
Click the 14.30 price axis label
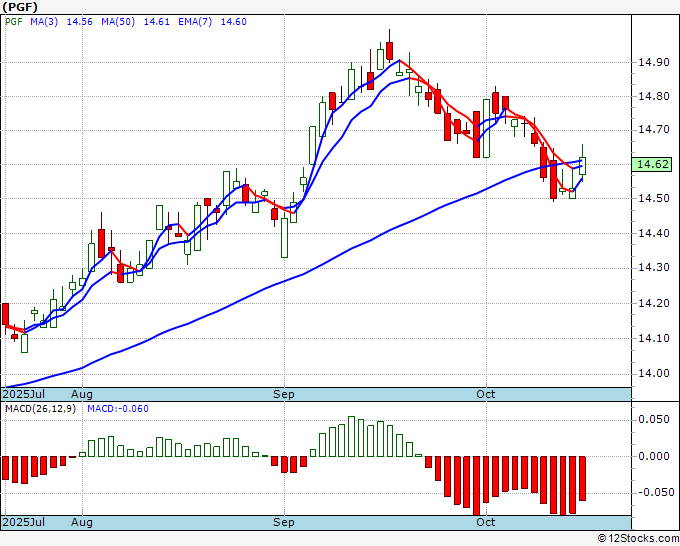654,268
